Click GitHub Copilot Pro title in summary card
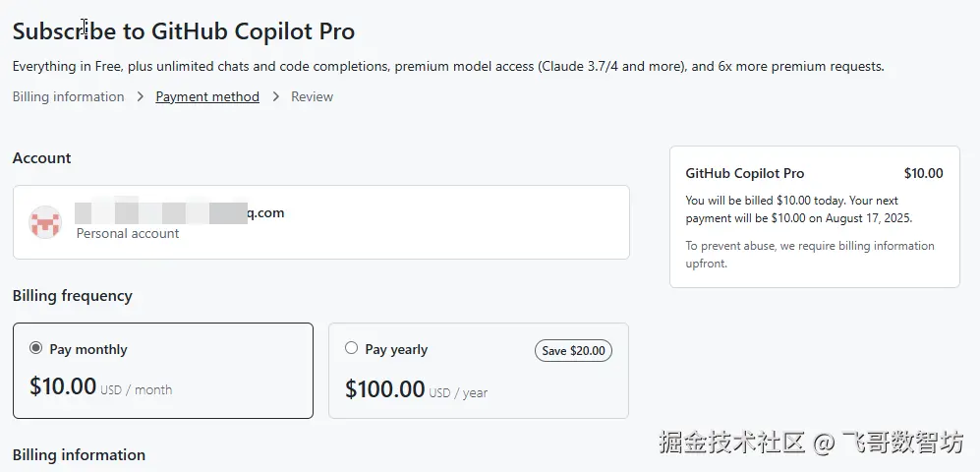 pyautogui.click(x=745, y=174)
